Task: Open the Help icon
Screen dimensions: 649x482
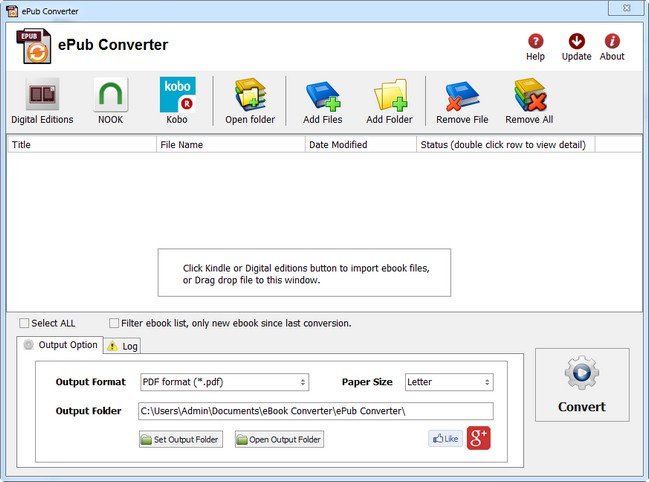Action: tap(535, 47)
